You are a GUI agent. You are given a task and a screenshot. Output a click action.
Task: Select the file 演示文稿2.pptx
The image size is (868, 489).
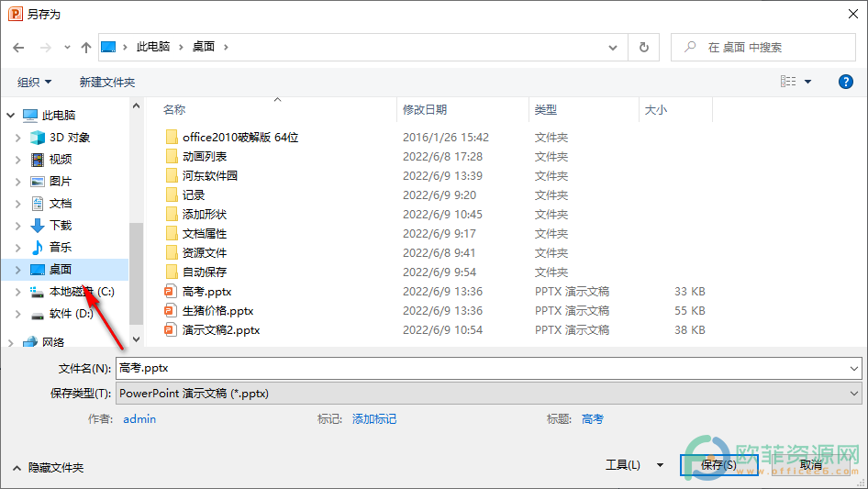221,330
